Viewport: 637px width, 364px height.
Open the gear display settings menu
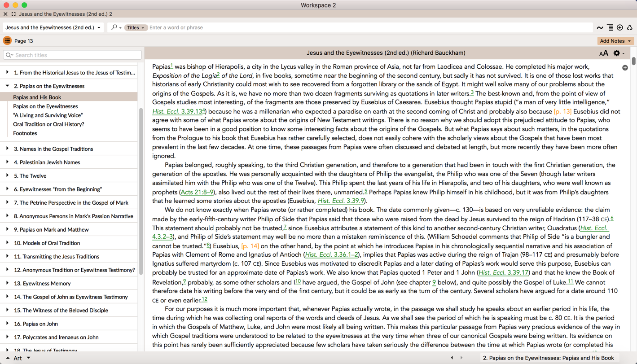point(619,53)
